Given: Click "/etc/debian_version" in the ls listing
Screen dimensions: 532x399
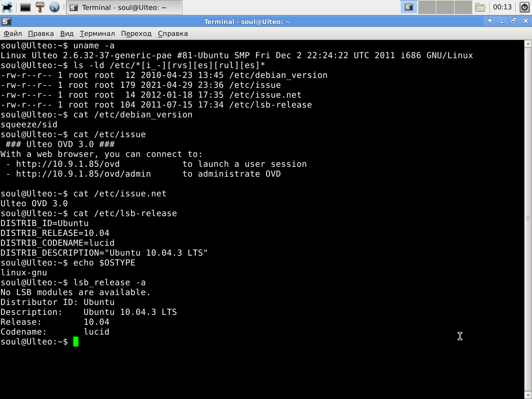Looking at the screenshot, I should pyautogui.click(x=278, y=75).
